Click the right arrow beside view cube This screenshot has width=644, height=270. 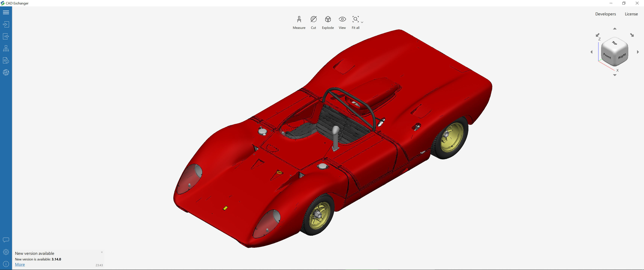tap(638, 52)
